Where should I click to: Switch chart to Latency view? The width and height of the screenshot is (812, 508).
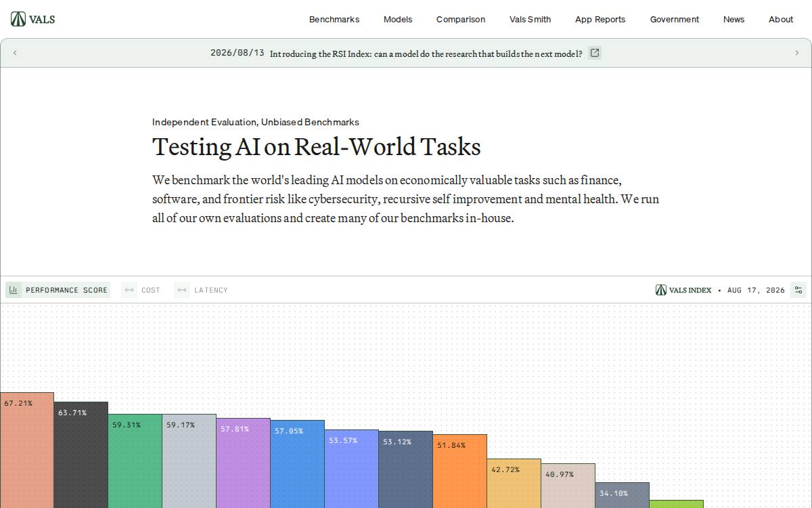tap(202, 290)
